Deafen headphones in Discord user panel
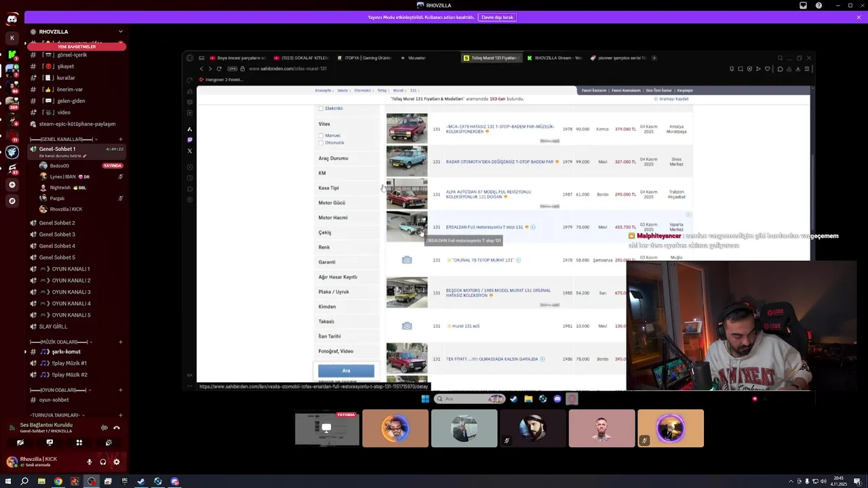This screenshot has width=868, height=488. pos(103,462)
